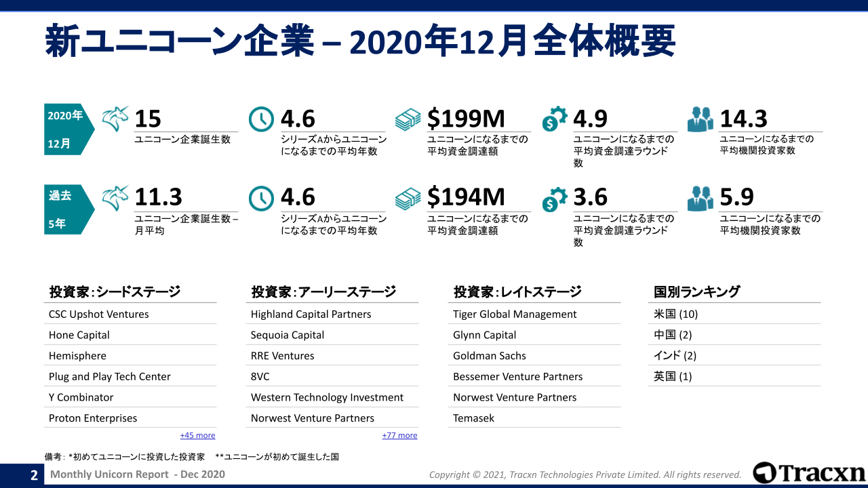Click the 2020年12月 arrow label

(68, 129)
